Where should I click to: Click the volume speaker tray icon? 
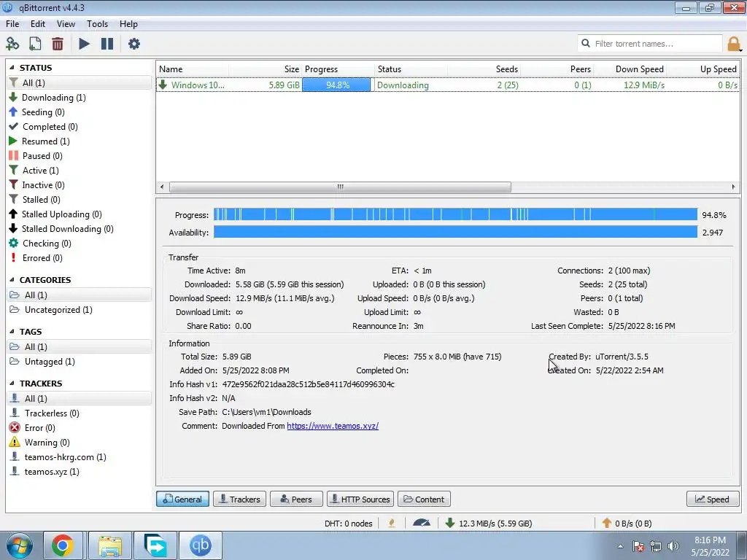(673, 546)
